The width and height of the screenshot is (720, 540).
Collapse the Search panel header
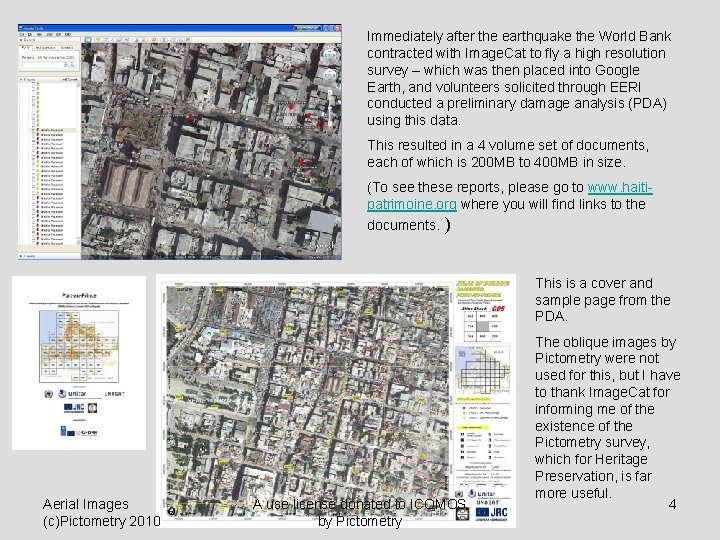pos(49,39)
